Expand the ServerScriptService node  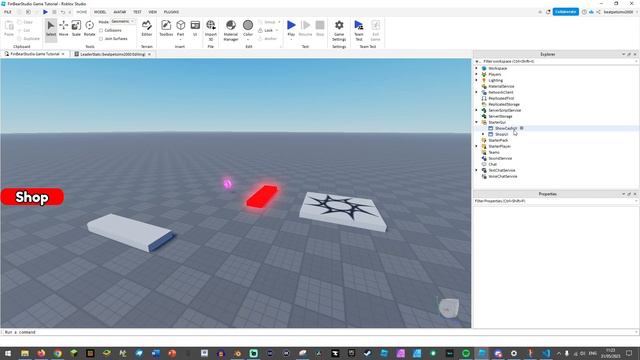(x=476, y=110)
